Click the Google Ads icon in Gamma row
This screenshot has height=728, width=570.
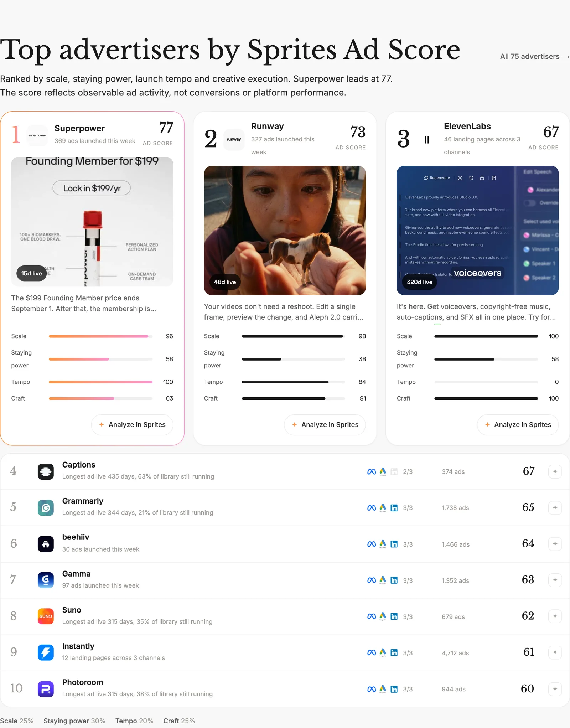tap(383, 580)
